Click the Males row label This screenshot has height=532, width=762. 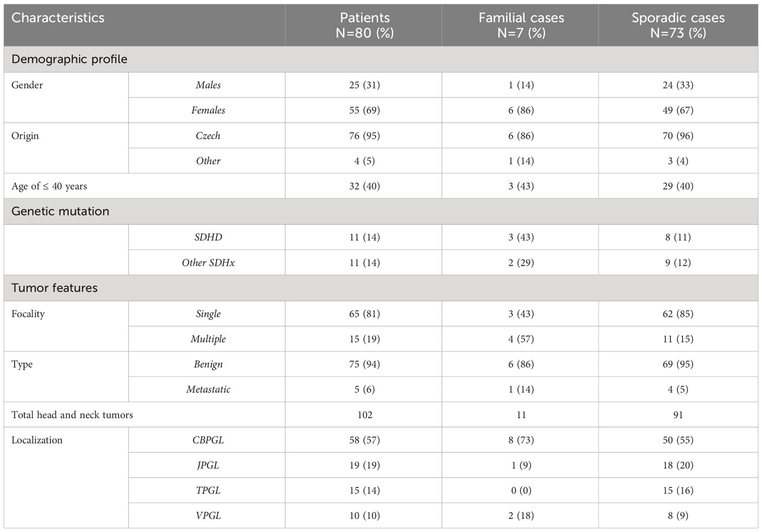point(208,85)
